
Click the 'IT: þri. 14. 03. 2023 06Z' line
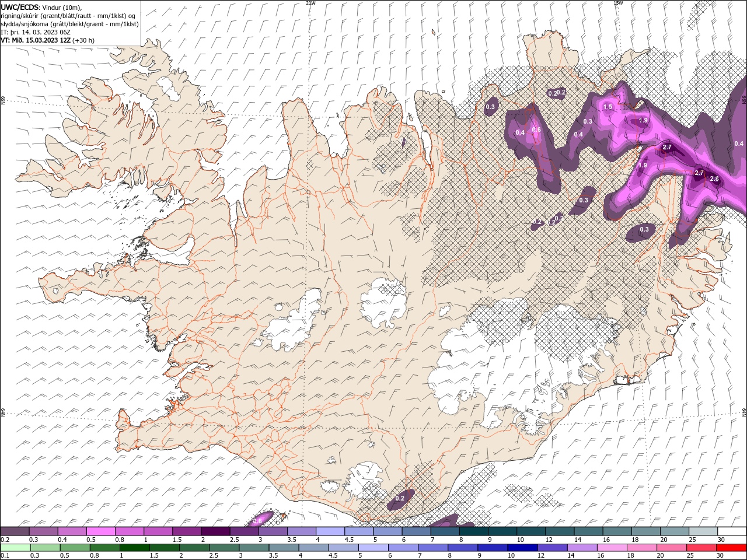[x=36, y=32]
